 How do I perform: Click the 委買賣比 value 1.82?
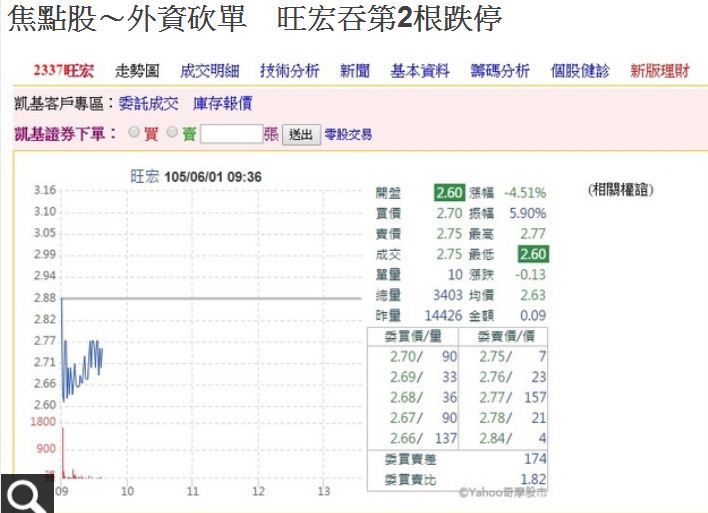[533, 479]
